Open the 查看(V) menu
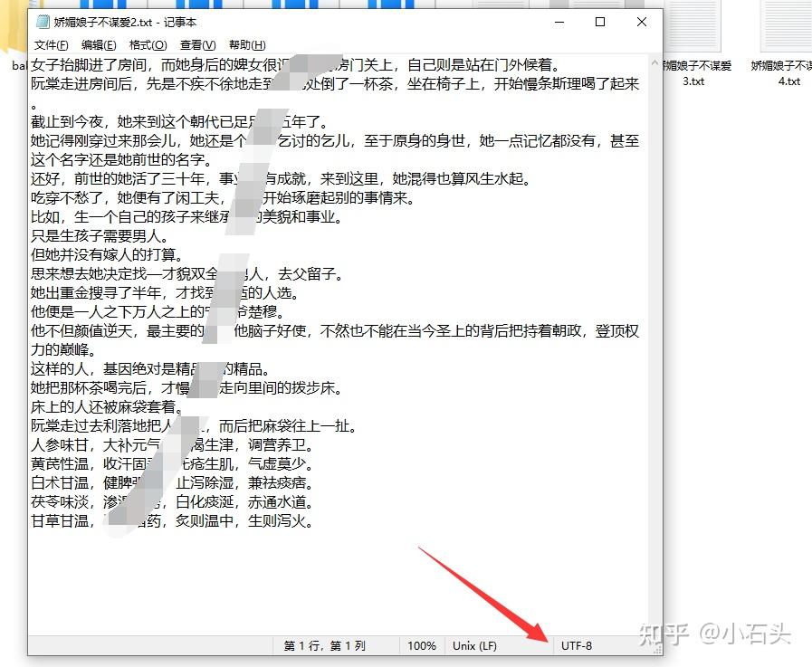The width and height of the screenshot is (812, 667). 197,45
